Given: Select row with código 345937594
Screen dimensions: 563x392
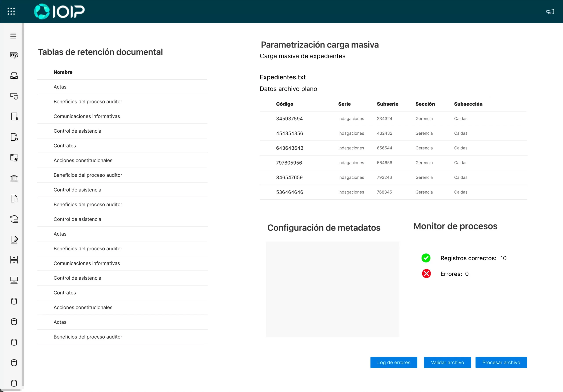Looking at the screenshot, I should click(289, 119).
